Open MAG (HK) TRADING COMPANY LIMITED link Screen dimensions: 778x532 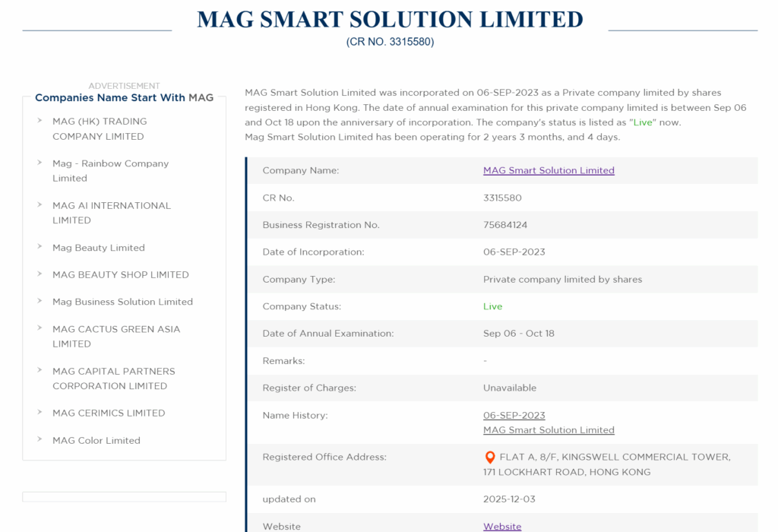coord(100,128)
